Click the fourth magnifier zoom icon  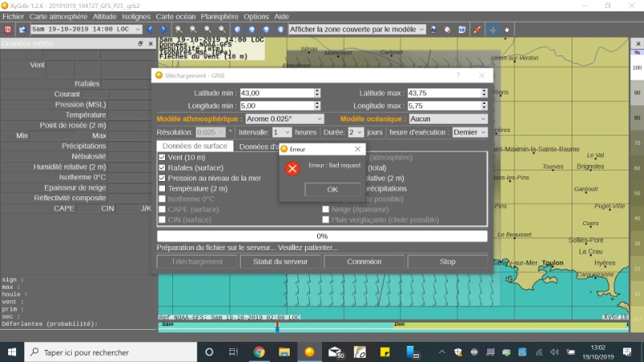click(x=222, y=30)
